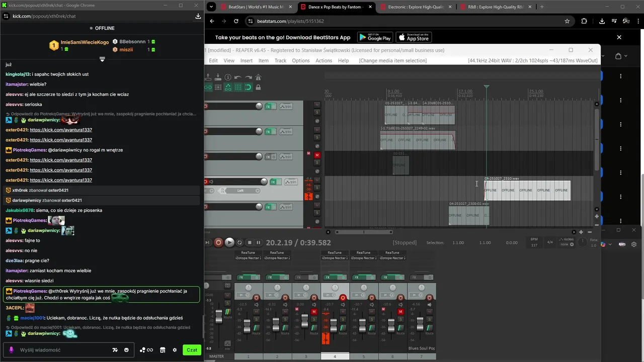Toggle the repeat loop transport button
Viewport: 644px width, 362px height.
239,242
